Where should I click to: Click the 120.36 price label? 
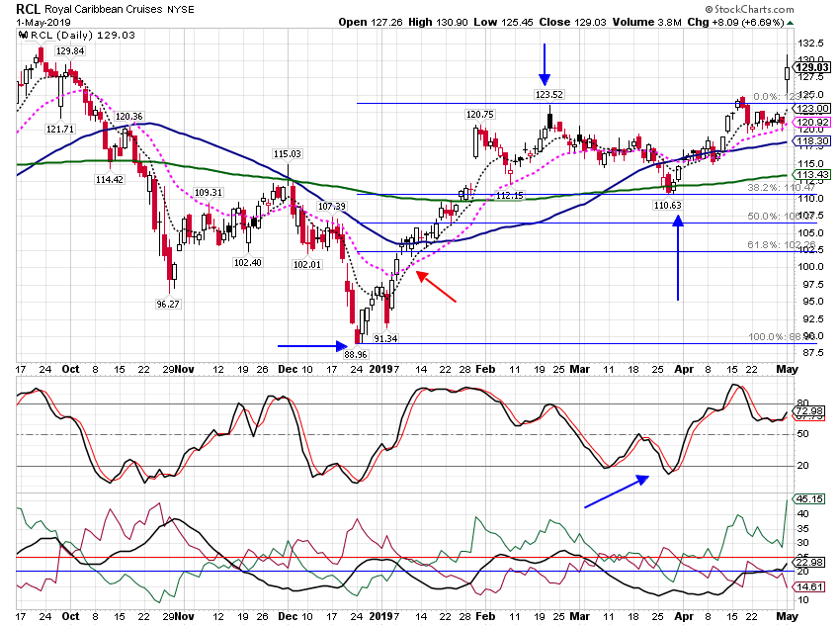tap(129, 117)
